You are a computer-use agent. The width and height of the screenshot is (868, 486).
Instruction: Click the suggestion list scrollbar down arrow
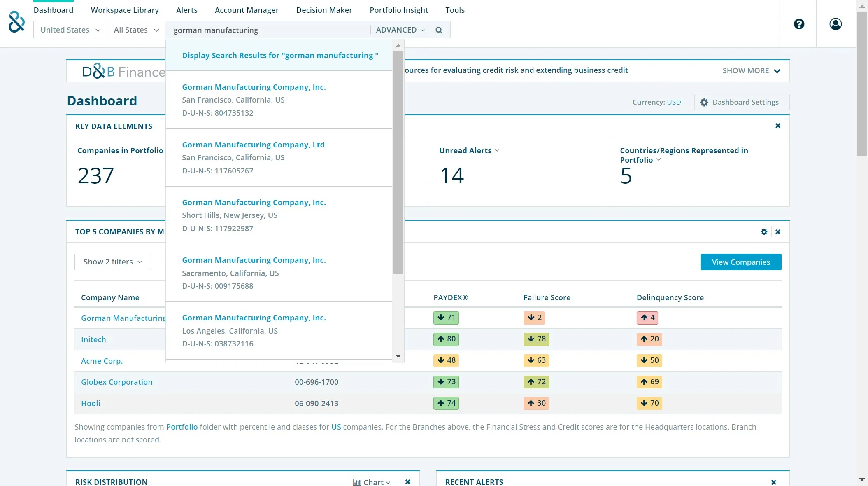[398, 356]
